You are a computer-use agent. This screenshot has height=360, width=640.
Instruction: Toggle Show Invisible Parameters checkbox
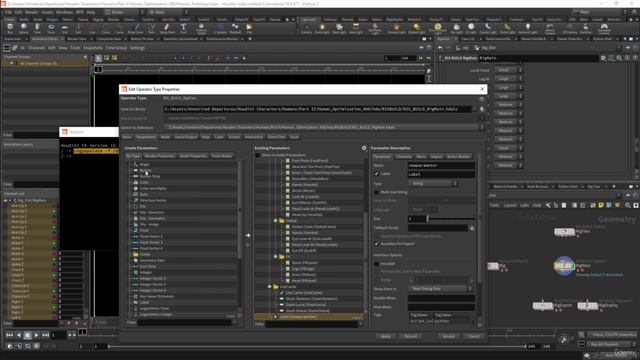point(258,155)
